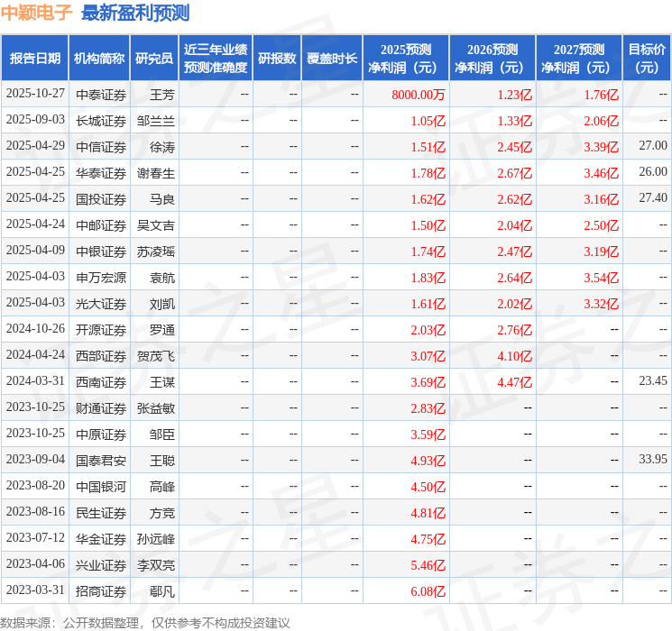Select the 2025预测净利润 column header
The image size is (672, 631).
[x=406, y=58]
